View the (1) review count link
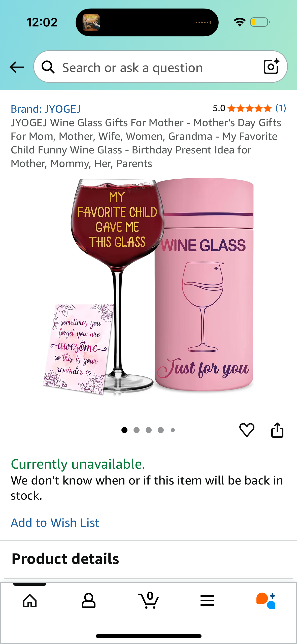 pos(281,108)
